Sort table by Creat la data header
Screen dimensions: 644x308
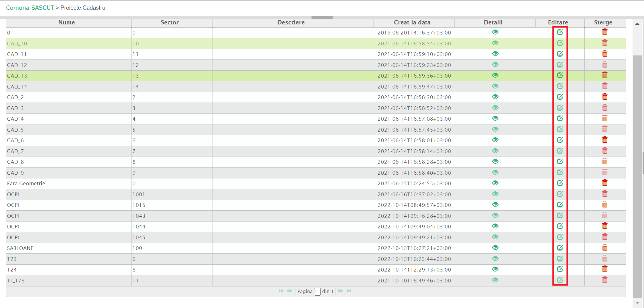tap(412, 22)
